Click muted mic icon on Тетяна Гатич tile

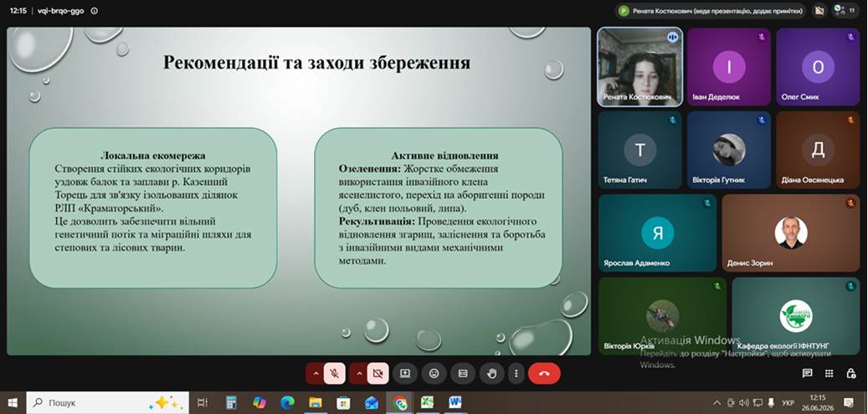pyautogui.click(x=673, y=120)
